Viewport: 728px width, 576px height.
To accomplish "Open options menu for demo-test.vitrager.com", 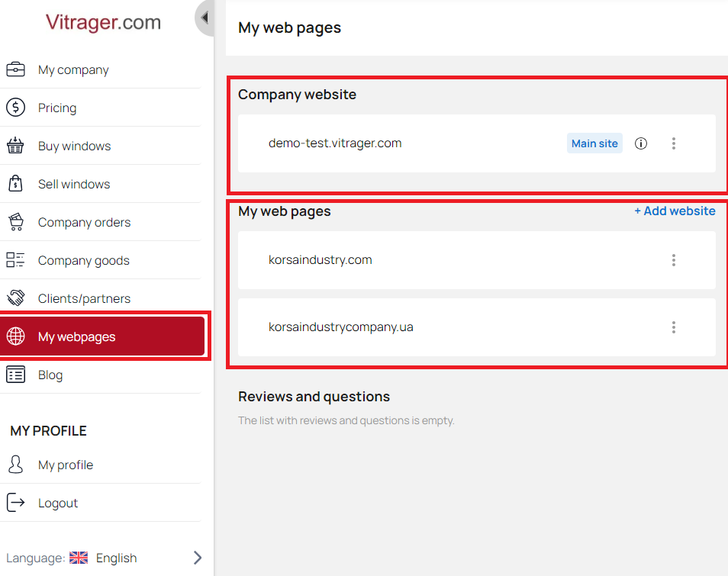I will pos(673,143).
